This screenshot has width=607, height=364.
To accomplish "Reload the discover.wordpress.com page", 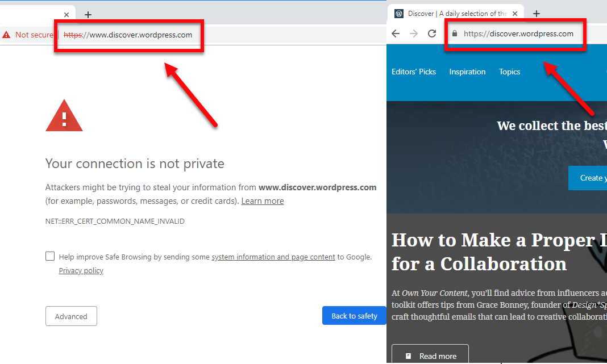I will 432,34.
